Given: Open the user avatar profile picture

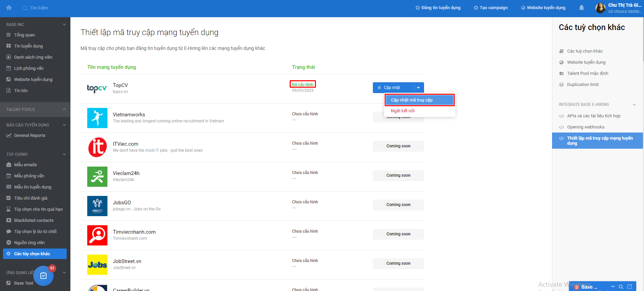Looking at the screenshot, I should [x=600, y=8].
